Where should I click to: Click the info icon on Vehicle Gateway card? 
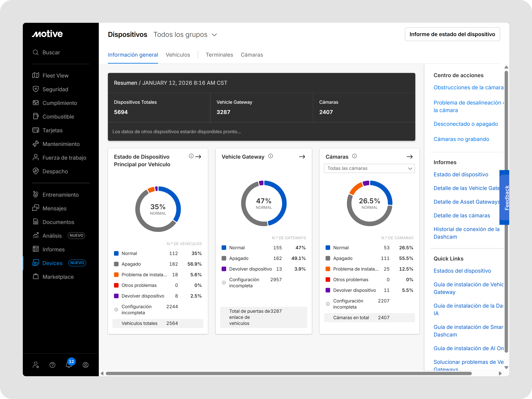pos(271,156)
